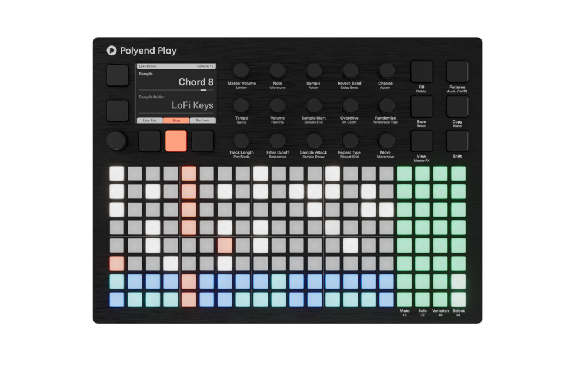Select the Live Rec tab on screen
Viewport: 588px width, 368px height.
(149, 120)
